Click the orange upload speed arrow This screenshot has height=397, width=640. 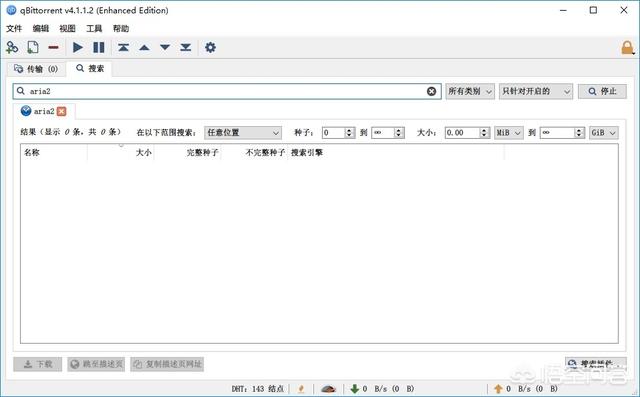click(498, 389)
